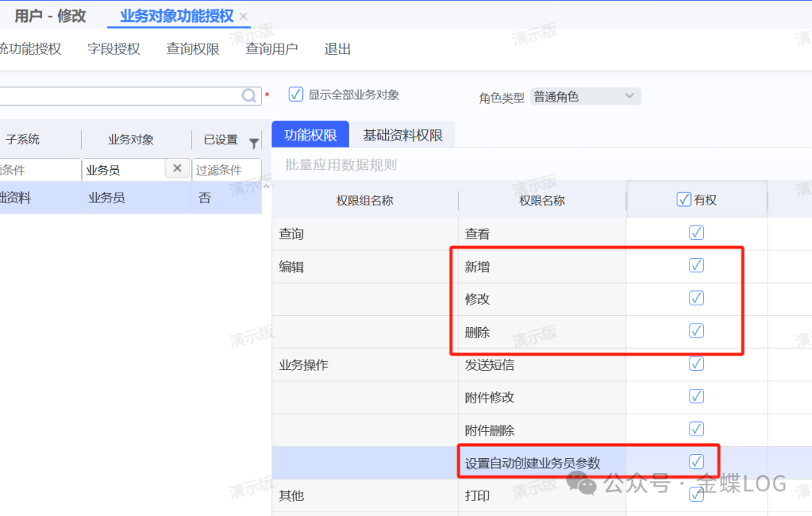The height and width of the screenshot is (516, 812).
Task: Close the 业务对象功能授权 tab
Action: (243, 17)
